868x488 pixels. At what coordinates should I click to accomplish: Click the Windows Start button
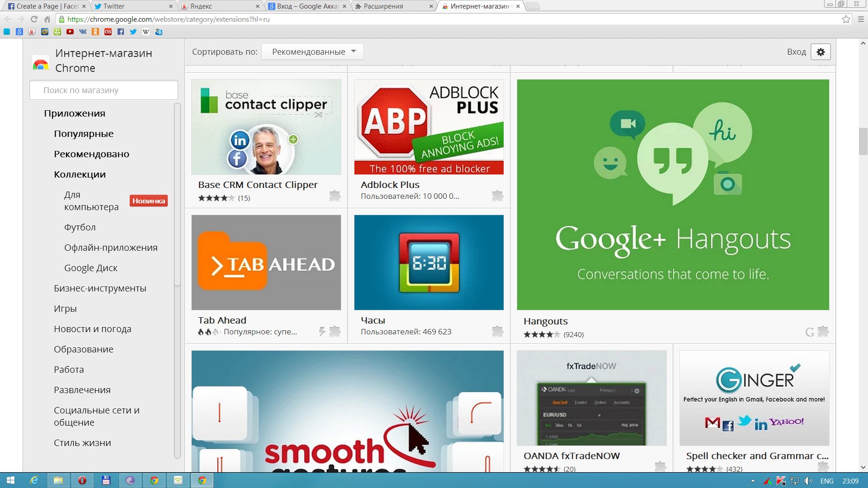(x=10, y=480)
